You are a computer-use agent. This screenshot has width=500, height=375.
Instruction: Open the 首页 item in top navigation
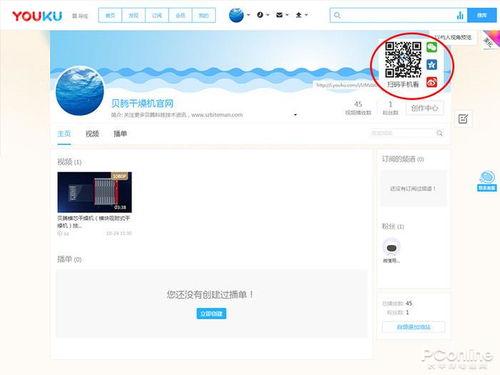pyautogui.click(x=110, y=15)
